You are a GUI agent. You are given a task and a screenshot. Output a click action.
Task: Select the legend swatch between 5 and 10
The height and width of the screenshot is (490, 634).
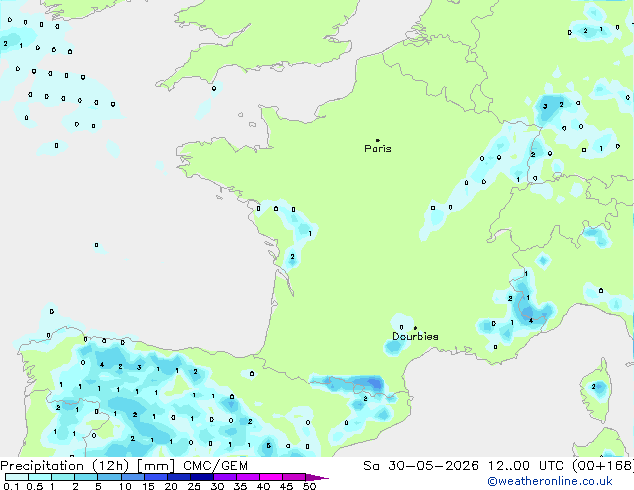pyautogui.click(x=109, y=477)
